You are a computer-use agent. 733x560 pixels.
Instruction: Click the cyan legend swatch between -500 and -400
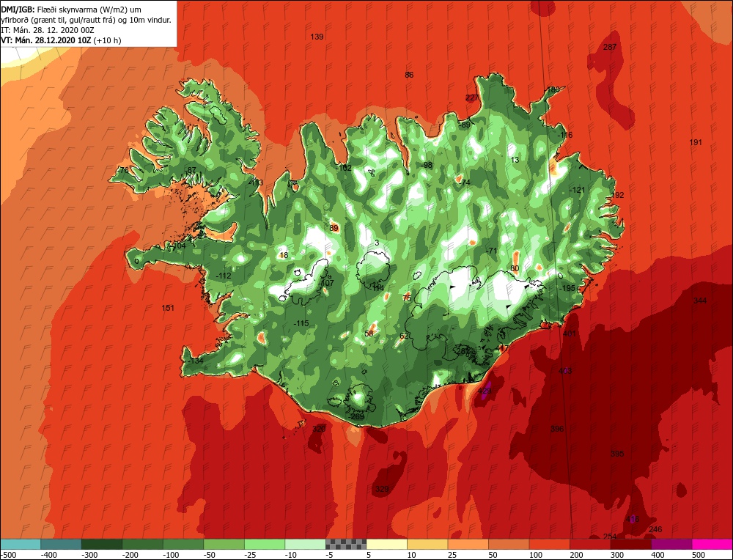point(21,544)
